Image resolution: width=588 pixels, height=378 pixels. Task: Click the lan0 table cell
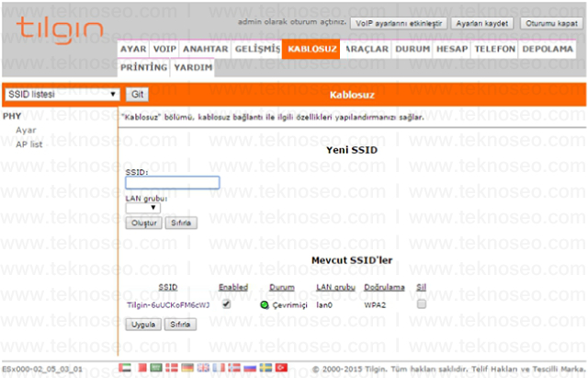click(x=324, y=305)
